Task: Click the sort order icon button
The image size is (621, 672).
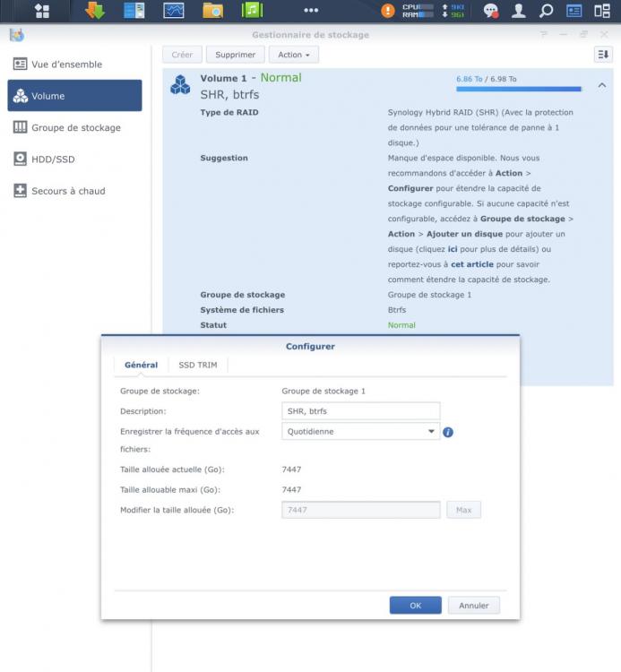Action: coord(603,55)
